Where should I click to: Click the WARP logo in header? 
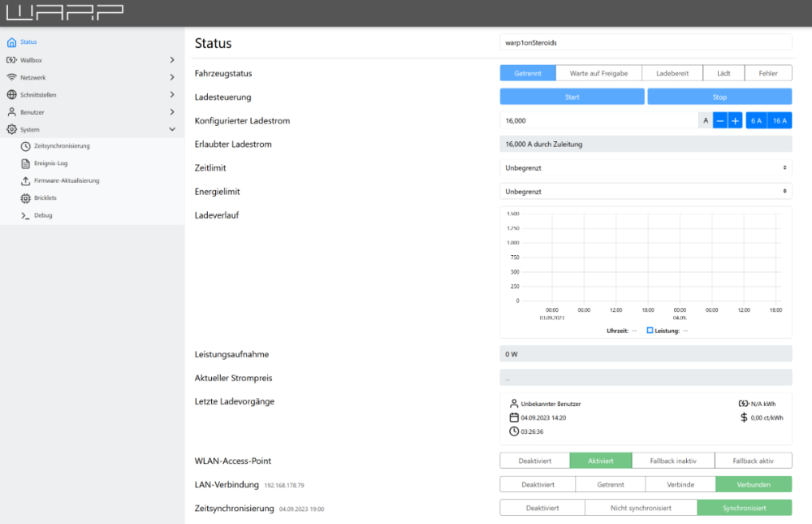[67, 12]
